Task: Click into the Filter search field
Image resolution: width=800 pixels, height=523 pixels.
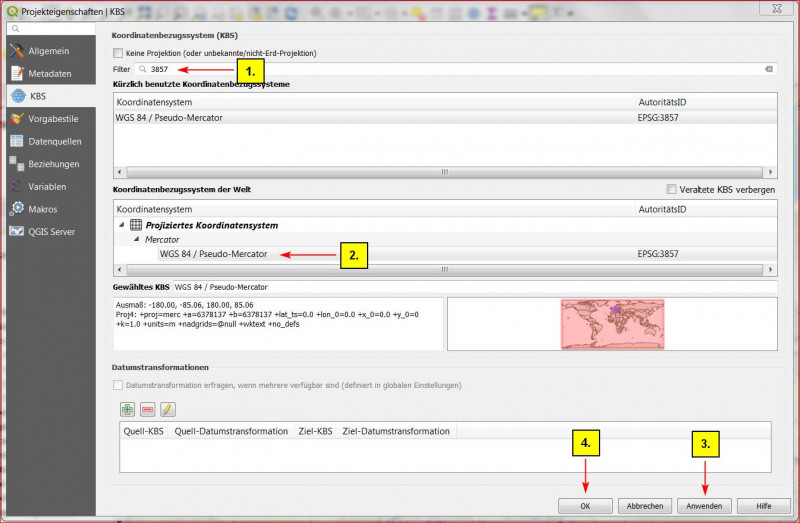Action: (450, 69)
